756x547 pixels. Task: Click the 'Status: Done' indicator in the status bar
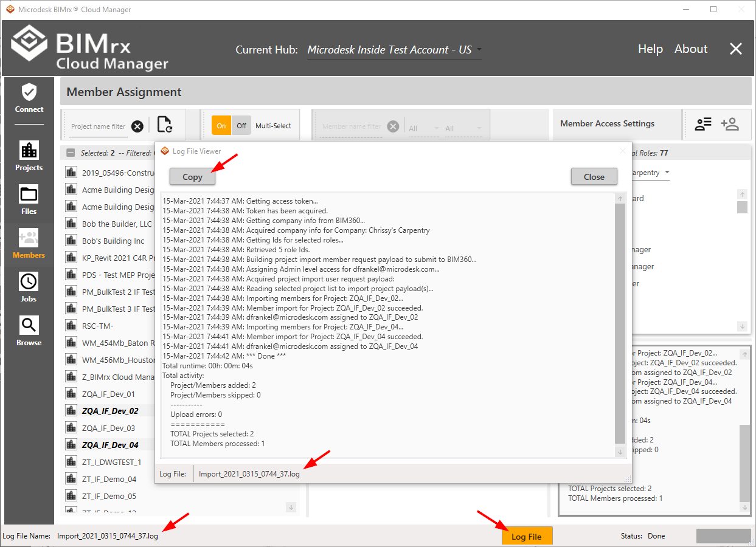[x=643, y=536]
